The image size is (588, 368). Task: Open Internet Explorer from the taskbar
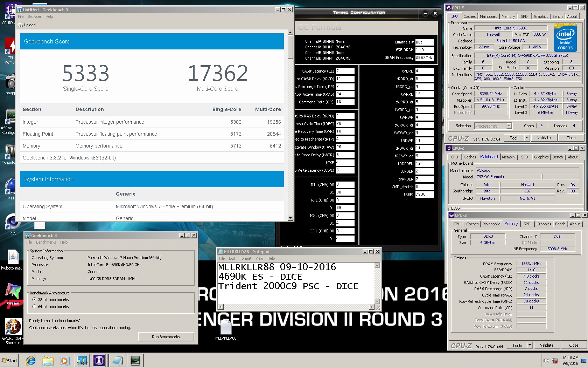31,360
